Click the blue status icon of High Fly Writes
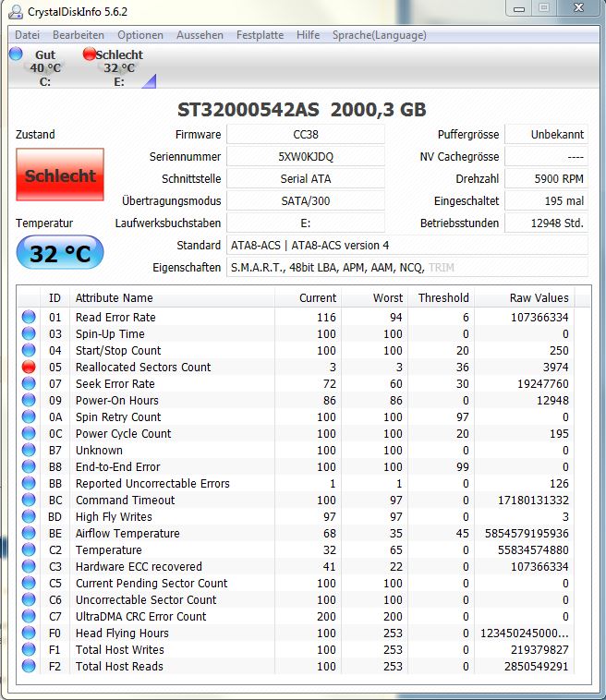Screen dimensions: 606x700 point(29,516)
